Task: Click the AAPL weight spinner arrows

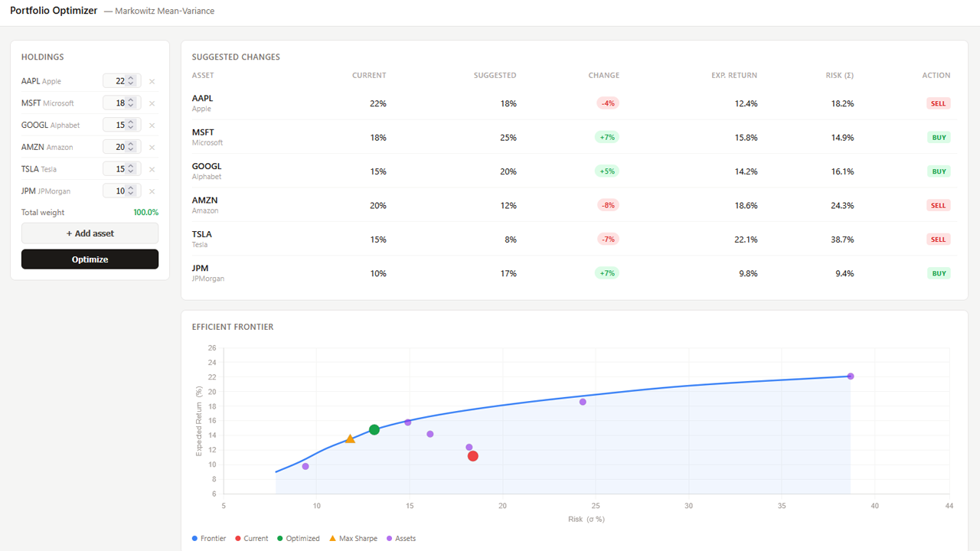Action: [131, 81]
